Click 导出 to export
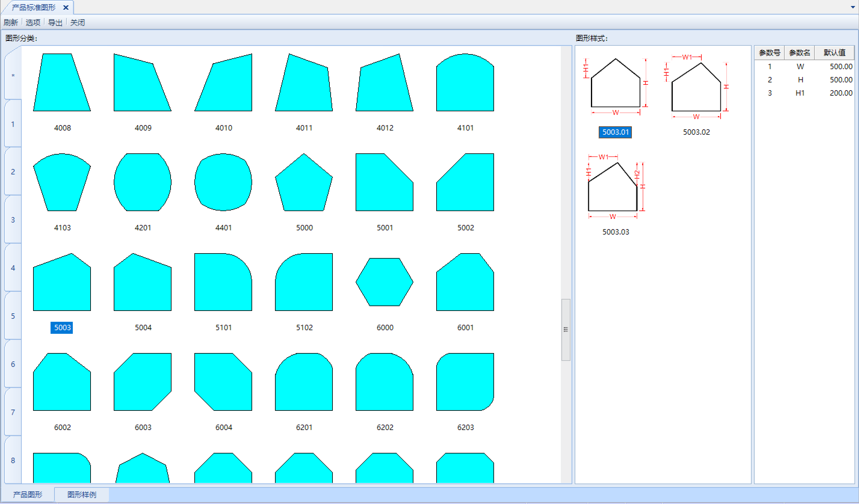 tap(55, 23)
